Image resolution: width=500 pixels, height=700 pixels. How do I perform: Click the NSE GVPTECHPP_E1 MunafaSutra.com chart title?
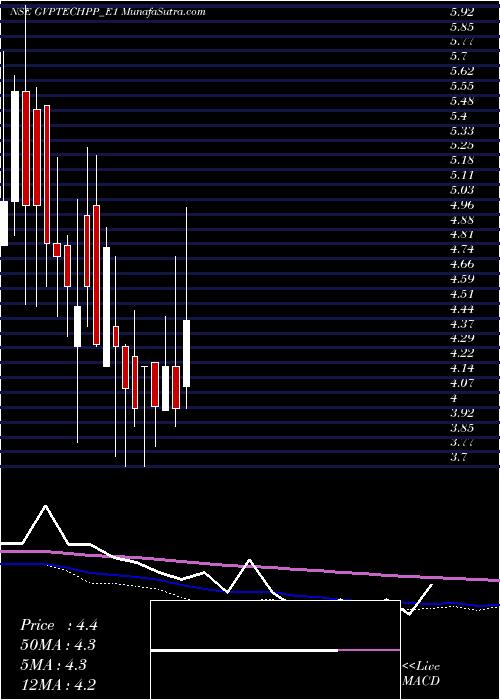108,12
